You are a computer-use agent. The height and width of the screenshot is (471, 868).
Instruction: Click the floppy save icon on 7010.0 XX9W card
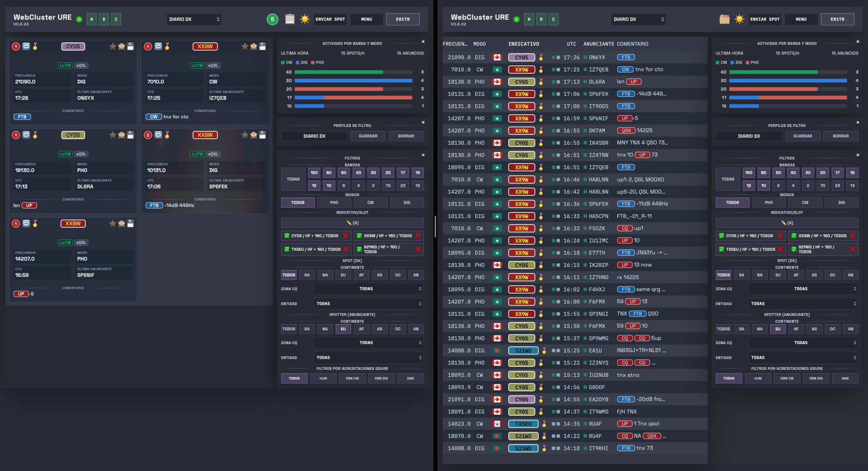262,46
